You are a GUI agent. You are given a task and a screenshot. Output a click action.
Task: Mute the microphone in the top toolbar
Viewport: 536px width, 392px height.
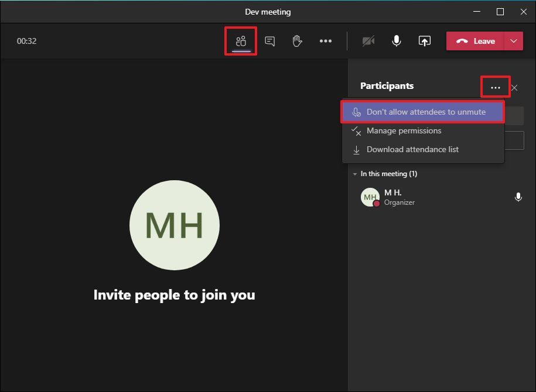pos(397,40)
